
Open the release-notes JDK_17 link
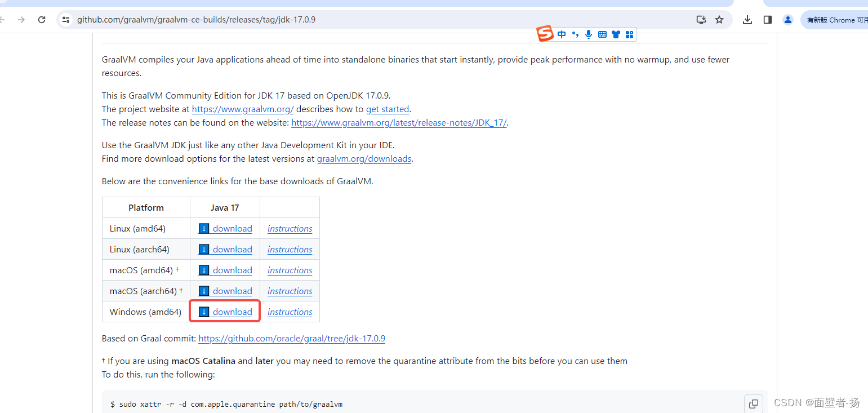coord(399,123)
